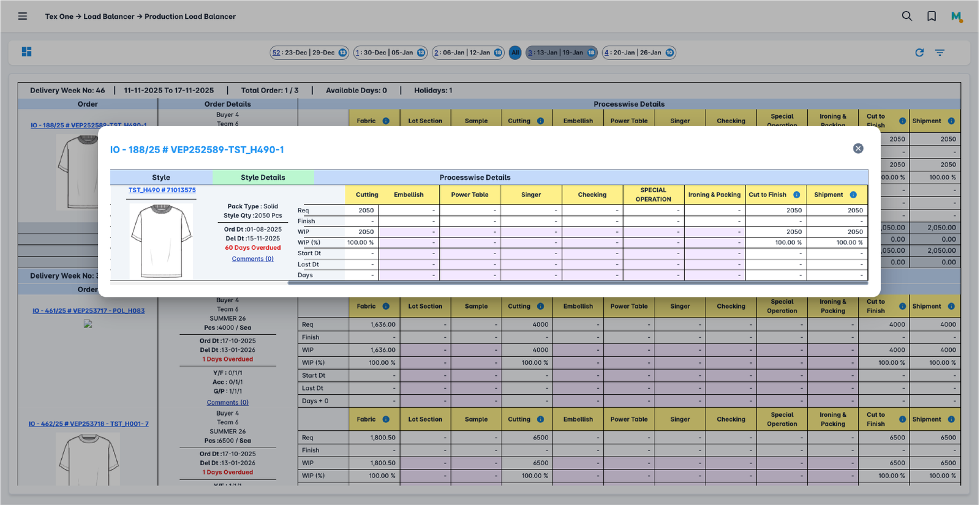The image size is (980, 505).
Task: Click the info icon beside Cut to Finish in popup
Action: click(796, 195)
